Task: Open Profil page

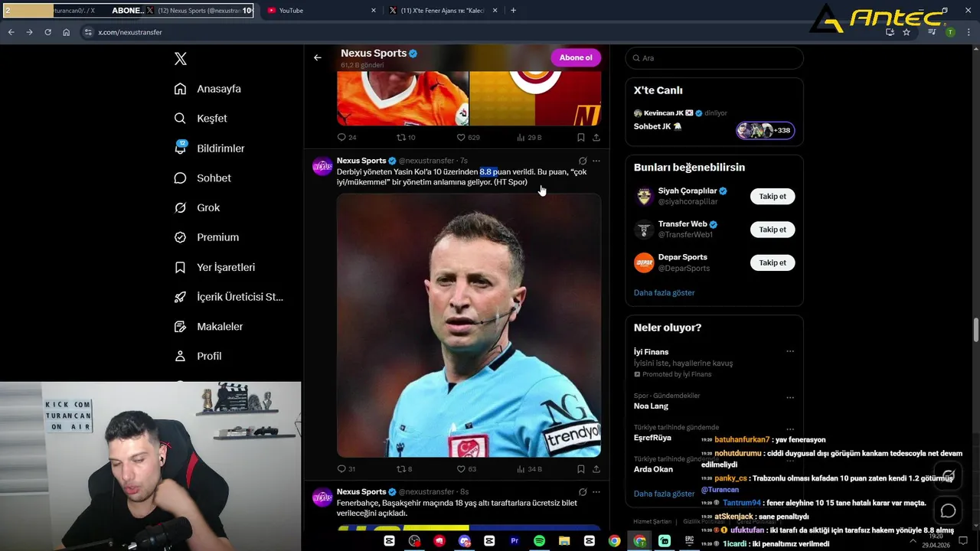Action: point(198,356)
